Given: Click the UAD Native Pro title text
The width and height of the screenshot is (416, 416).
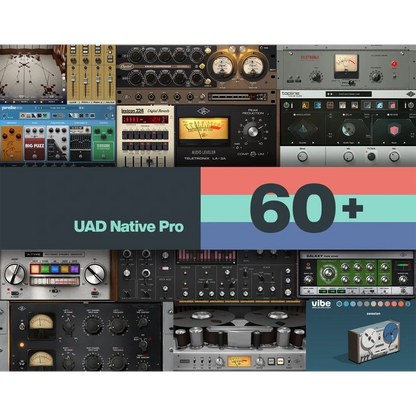Looking at the screenshot, I should 129,226.
